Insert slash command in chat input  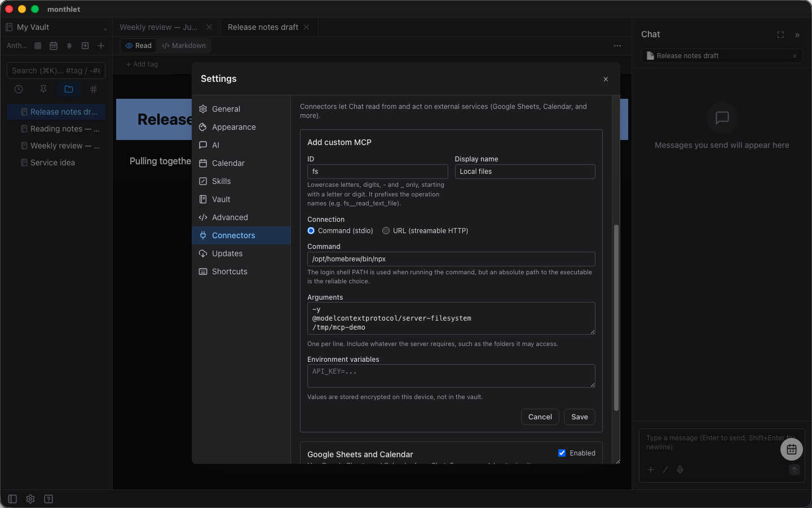point(665,470)
